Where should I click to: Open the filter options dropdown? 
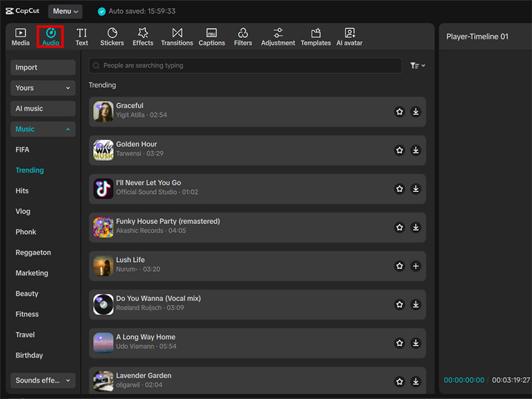(x=418, y=65)
